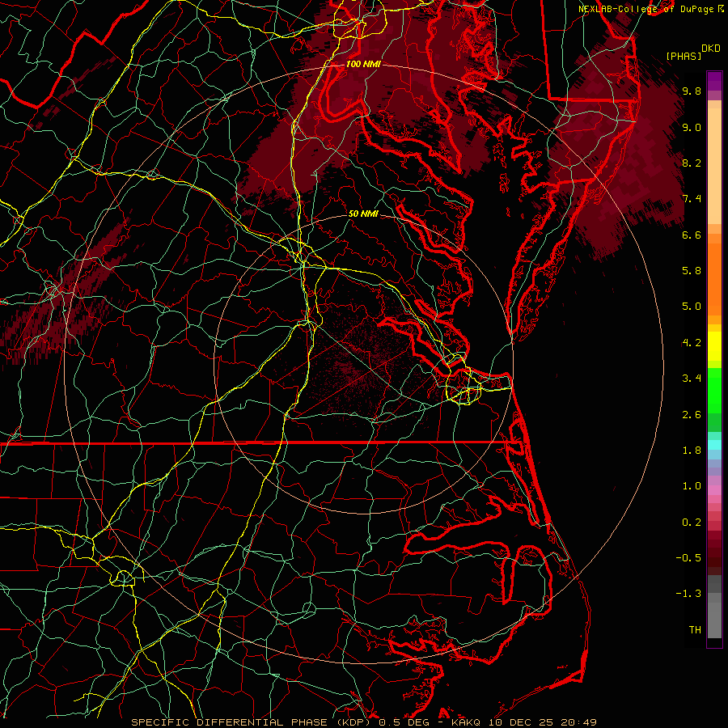
Task: Click the NEXLAB-College of DuPage credit text
Action: coord(647,9)
